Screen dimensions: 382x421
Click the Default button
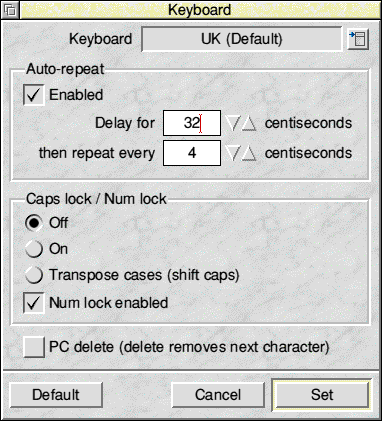56,395
